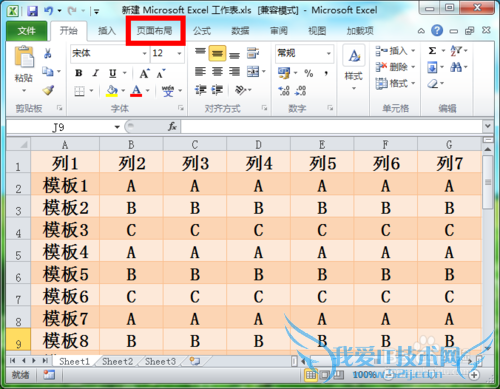500x389 pixels.
Task: Open the font name dropdown 宋体
Action: (144, 53)
